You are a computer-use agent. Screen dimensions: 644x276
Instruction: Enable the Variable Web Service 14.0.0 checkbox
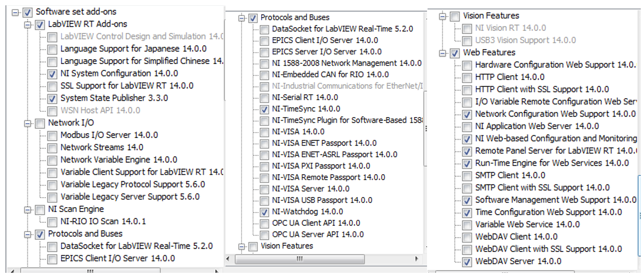click(467, 225)
